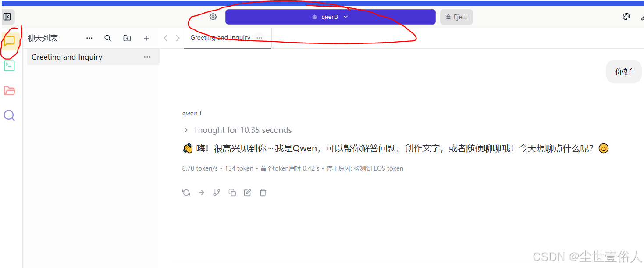This screenshot has height=268, width=644.
Task: Open the Developer terminal view
Action: (x=9, y=66)
